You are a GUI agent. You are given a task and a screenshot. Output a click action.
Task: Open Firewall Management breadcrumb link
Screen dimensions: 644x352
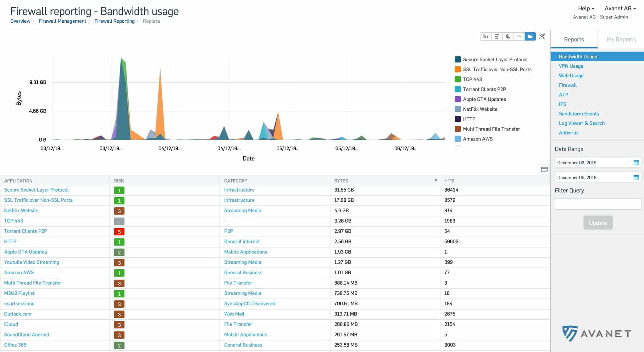[x=62, y=21]
